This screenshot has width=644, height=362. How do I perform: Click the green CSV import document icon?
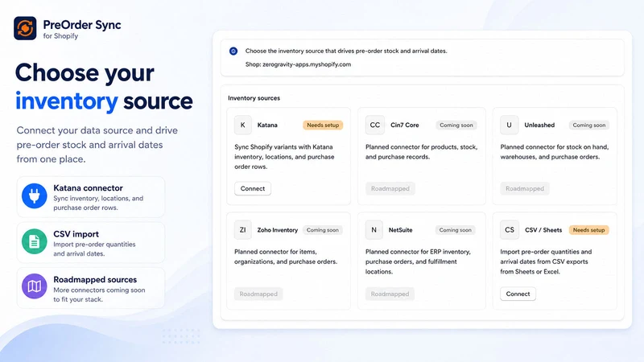(x=34, y=241)
